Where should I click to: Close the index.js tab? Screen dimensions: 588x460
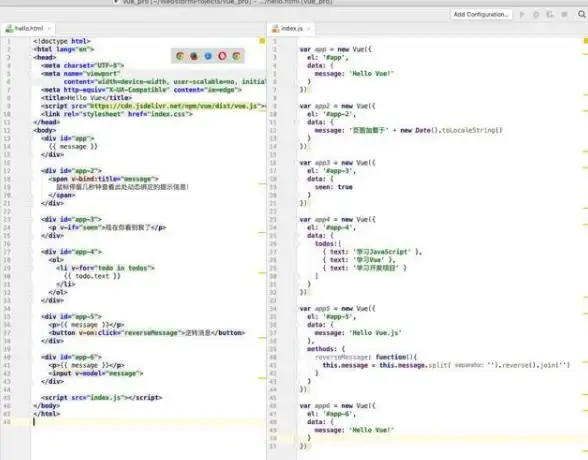[309, 28]
